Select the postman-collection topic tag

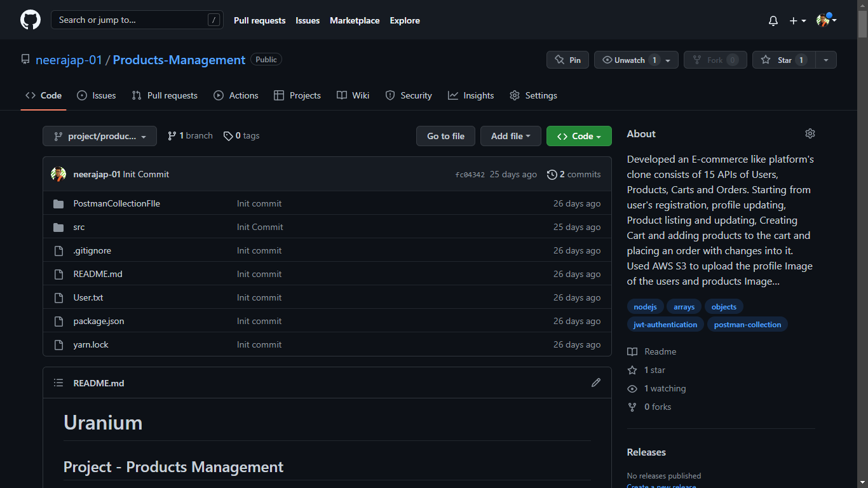pyautogui.click(x=747, y=325)
